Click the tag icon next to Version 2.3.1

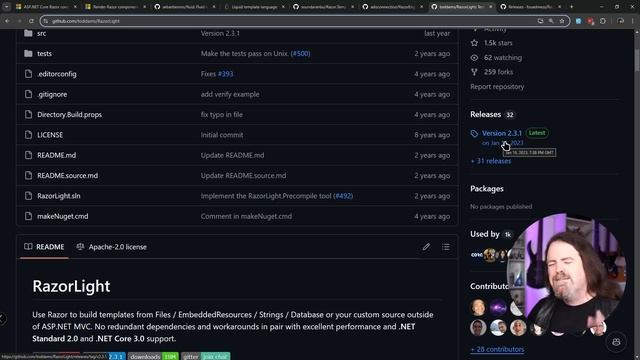(474, 133)
